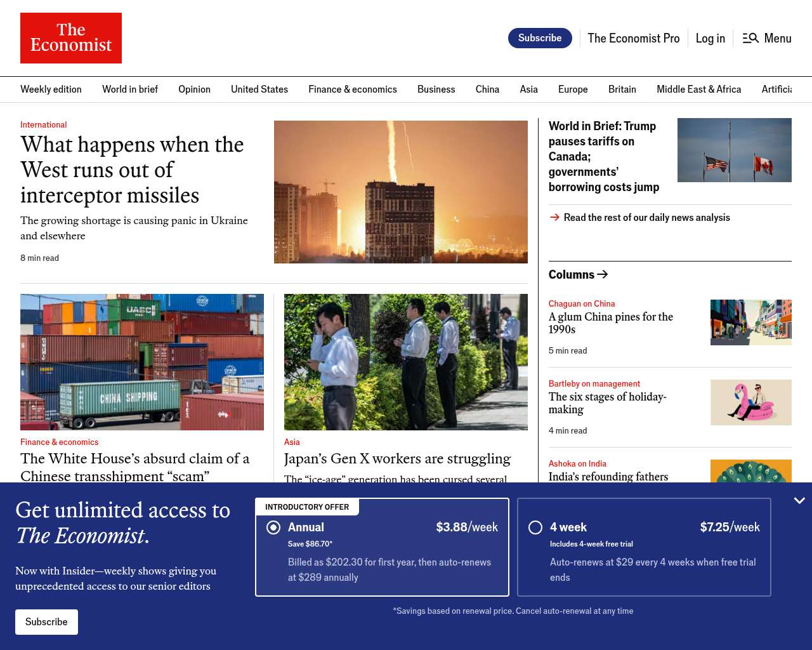Click the "$3.88/week" price
This screenshot has height=650, width=812.
coord(467,527)
